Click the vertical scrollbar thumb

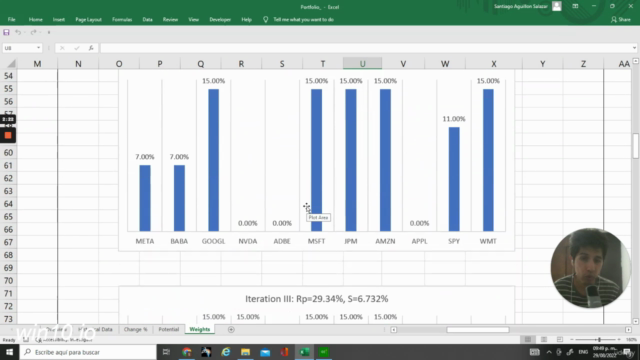636,146
